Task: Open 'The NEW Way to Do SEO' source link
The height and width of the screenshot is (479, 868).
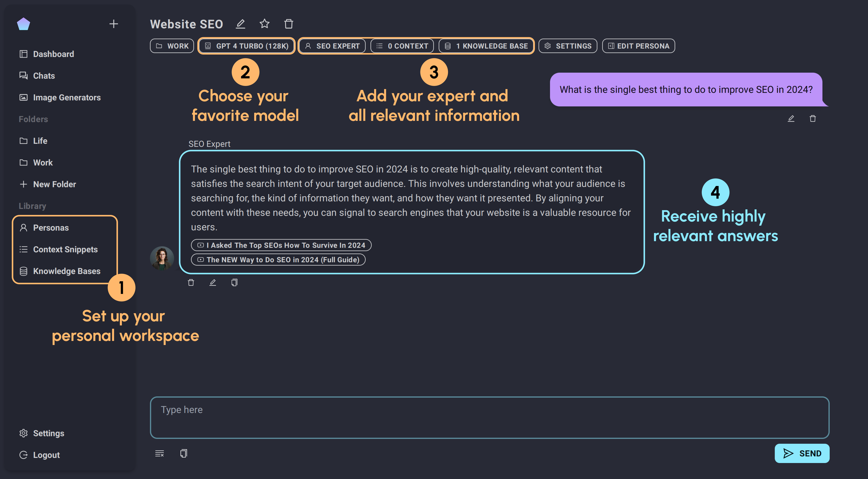Action: click(x=278, y=260)
